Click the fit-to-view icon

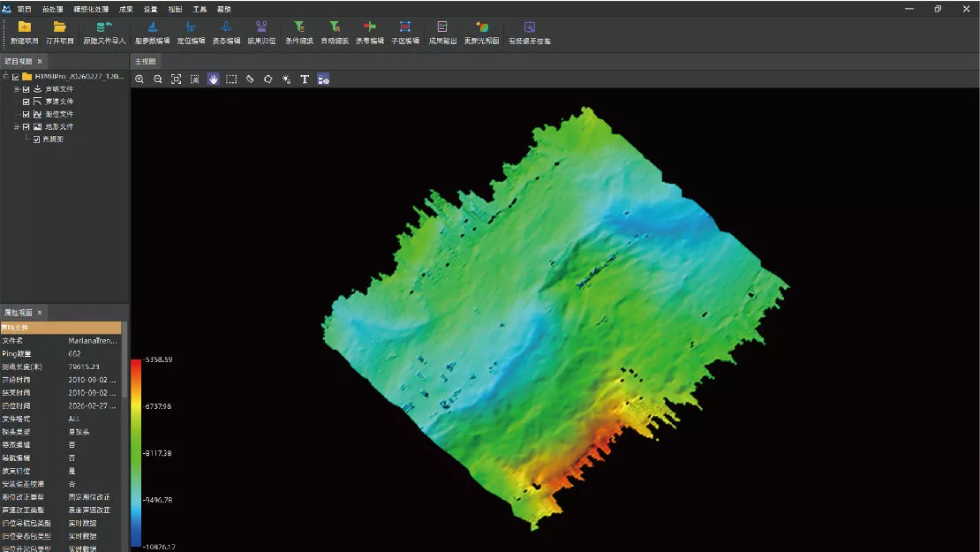[177, 79]
